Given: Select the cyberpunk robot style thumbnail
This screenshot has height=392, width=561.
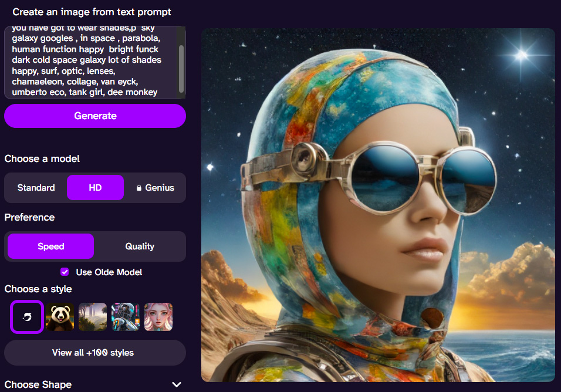Looking at the screenshot, I should click(x=126, y=317).
